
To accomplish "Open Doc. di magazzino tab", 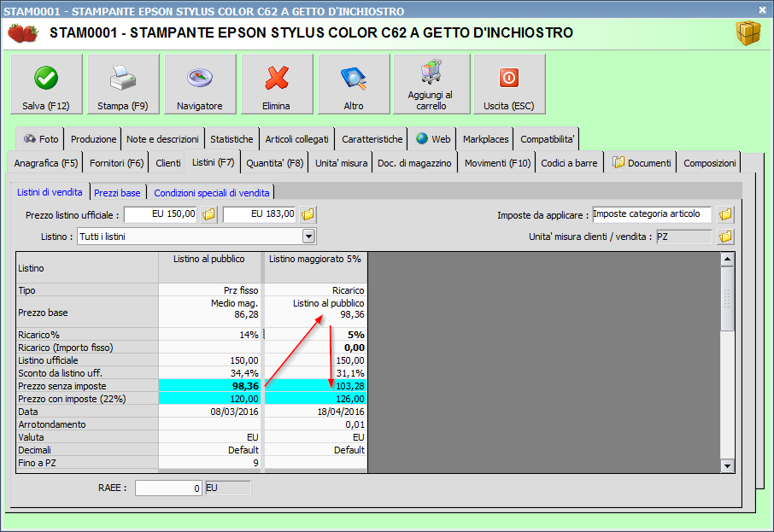I will click(414, 163).
